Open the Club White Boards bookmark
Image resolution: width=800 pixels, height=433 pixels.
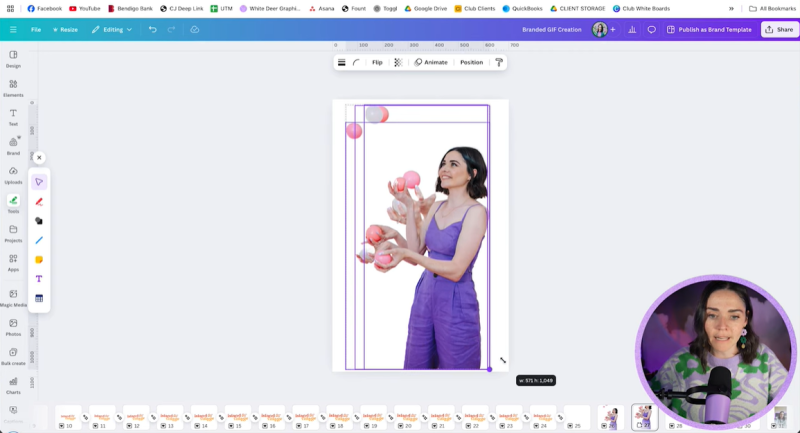(641, 9)
